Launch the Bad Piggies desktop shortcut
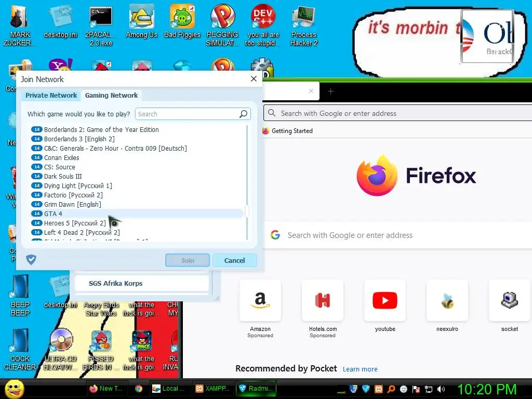 [182, 21]
